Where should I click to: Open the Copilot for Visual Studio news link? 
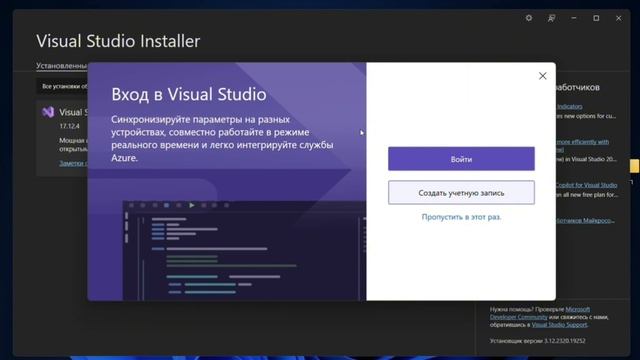point(587,185)
